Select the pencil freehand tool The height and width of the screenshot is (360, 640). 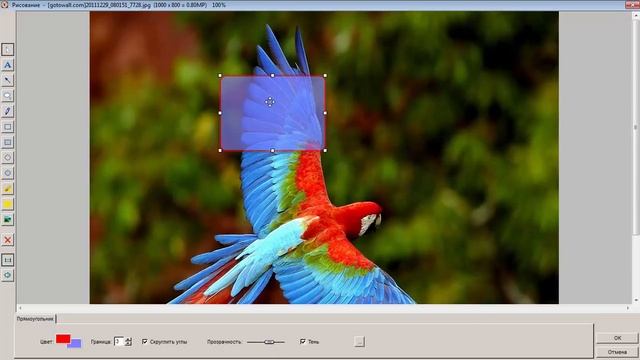[7, 111]
